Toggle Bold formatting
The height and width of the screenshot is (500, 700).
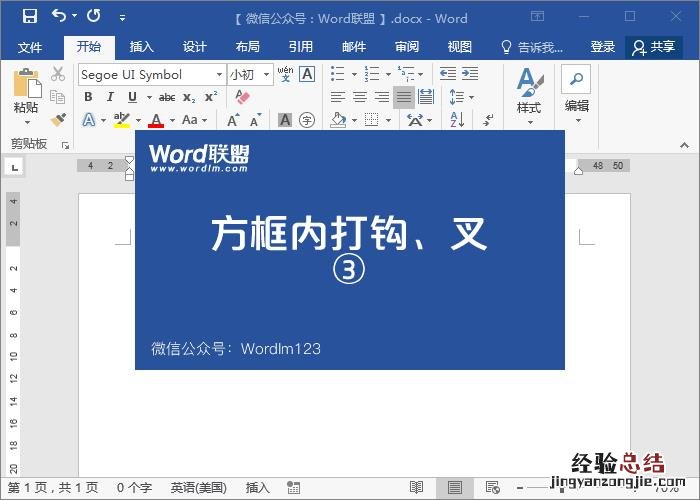tap(88, 97)
